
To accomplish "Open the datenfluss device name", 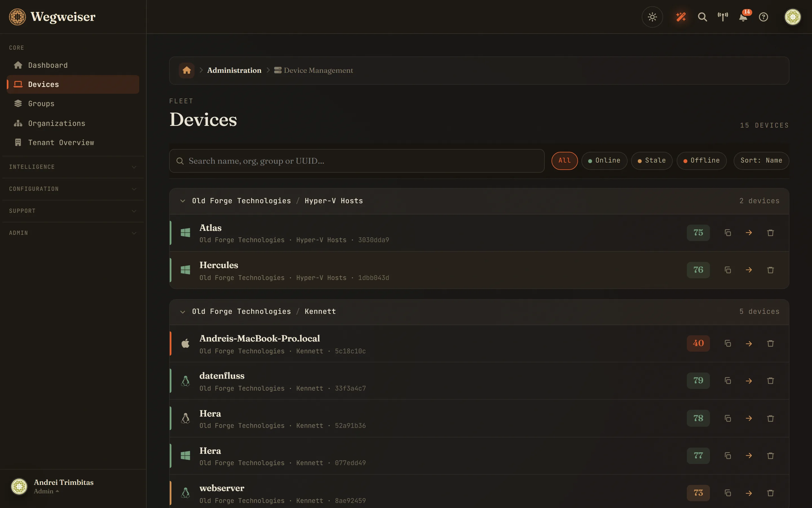I will (x=222, y=376).
